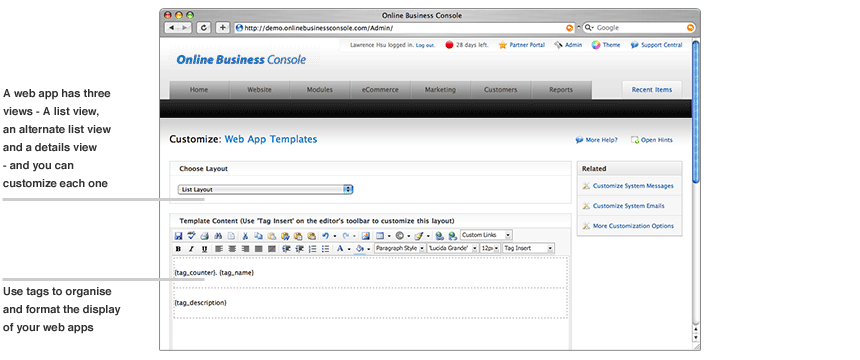The image size is (860, 360).
Task: Click the background color paint bucket
Action: (x=360, y=249)
